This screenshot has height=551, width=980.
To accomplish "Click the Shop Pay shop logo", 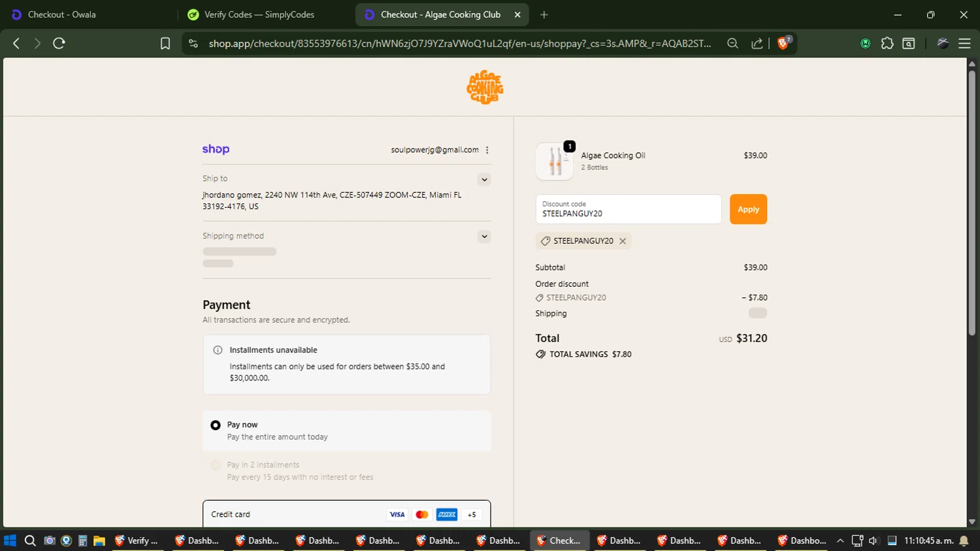I will click(216, 149).
